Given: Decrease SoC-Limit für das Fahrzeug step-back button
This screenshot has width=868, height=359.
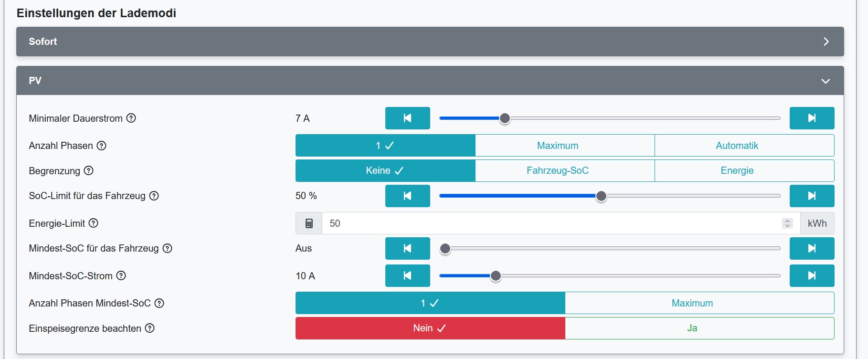Looking at the screenshot, I should coord(407,196).
